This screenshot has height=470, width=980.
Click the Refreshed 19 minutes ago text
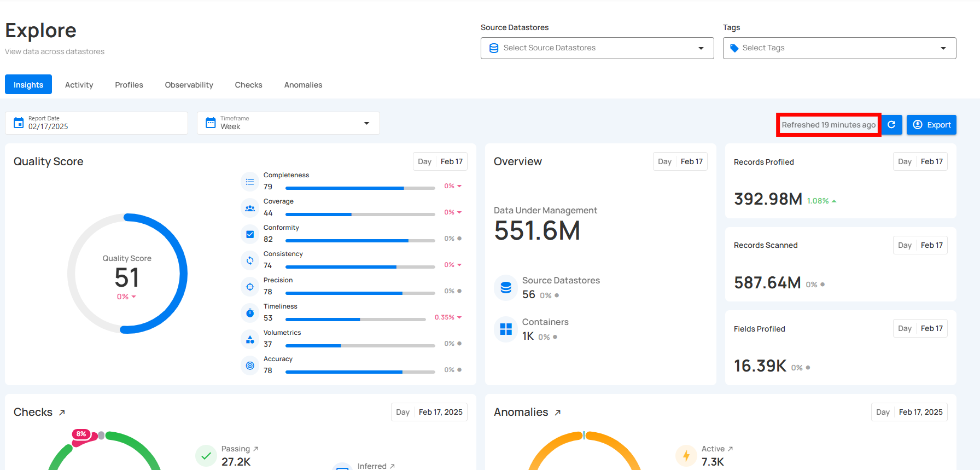[829, 125]
